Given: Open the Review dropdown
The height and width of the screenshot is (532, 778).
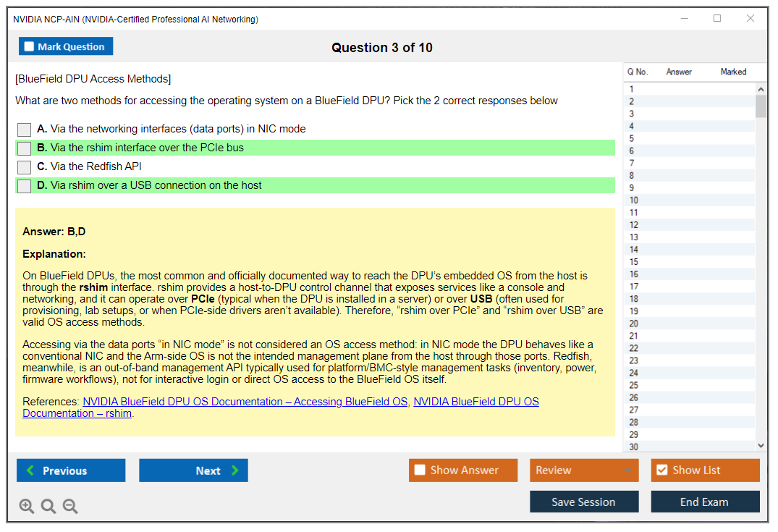Looking at the screenshot, I should coord(584,470).
